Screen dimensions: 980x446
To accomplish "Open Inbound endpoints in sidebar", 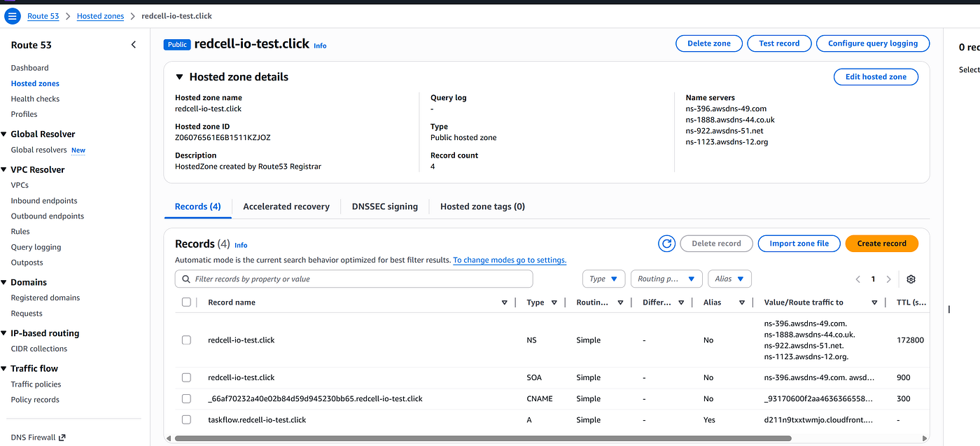I will point(44,201).
